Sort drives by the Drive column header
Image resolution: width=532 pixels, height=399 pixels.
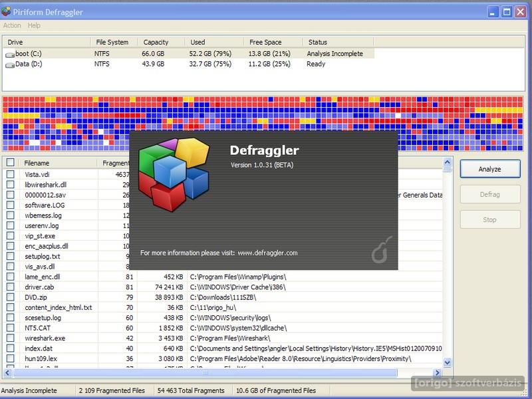[47, 42]
